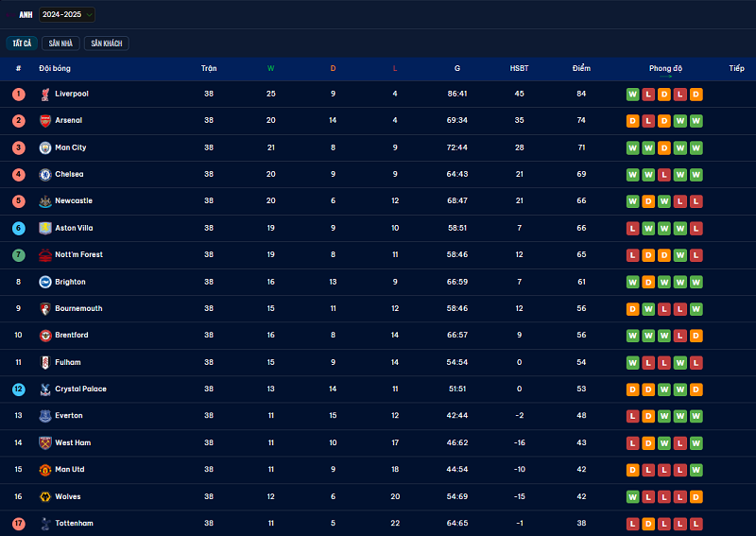
Task: Click the Đội bóng column header
Action: click(x=55, y=68)
